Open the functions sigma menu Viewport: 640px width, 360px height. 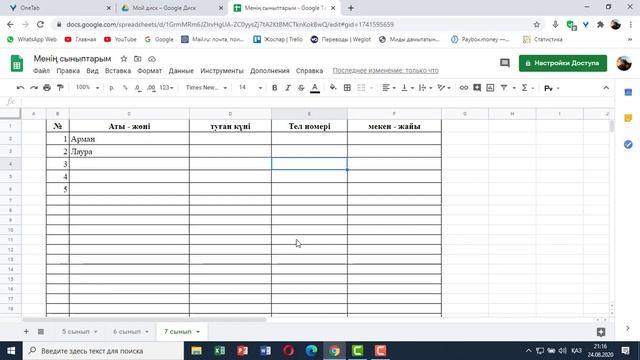[x=527, y=88]
